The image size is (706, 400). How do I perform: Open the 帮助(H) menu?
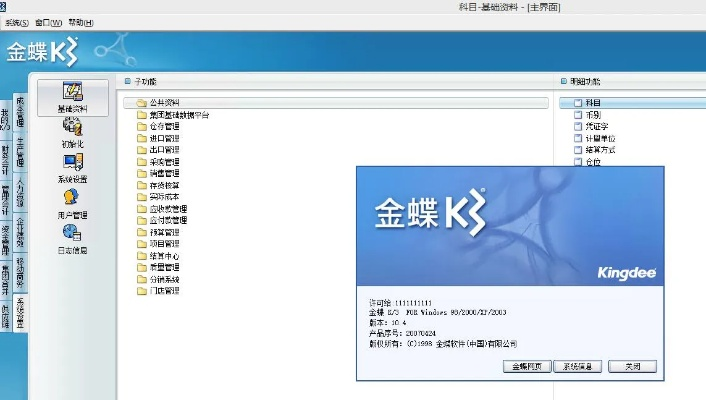click(x=81, y=22)
